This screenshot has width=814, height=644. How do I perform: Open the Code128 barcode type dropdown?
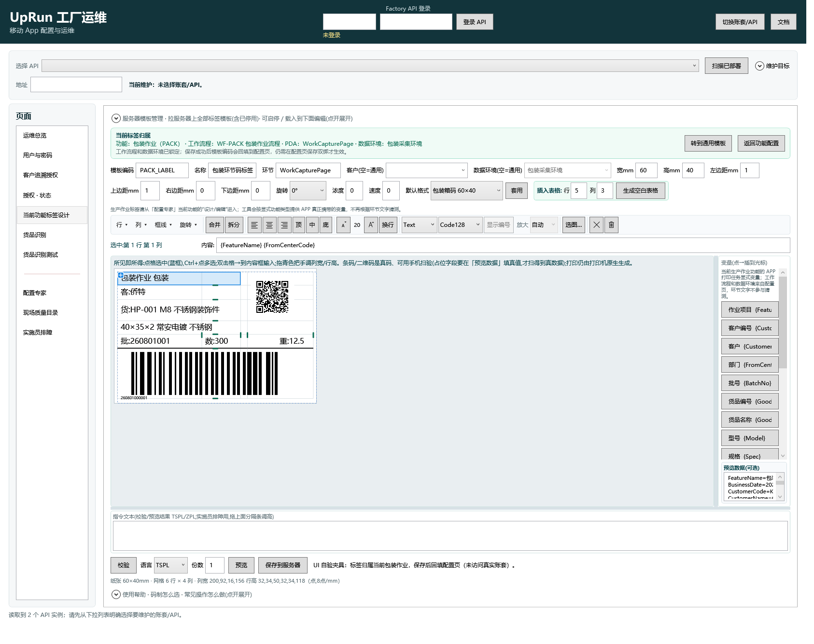point(460,225)
